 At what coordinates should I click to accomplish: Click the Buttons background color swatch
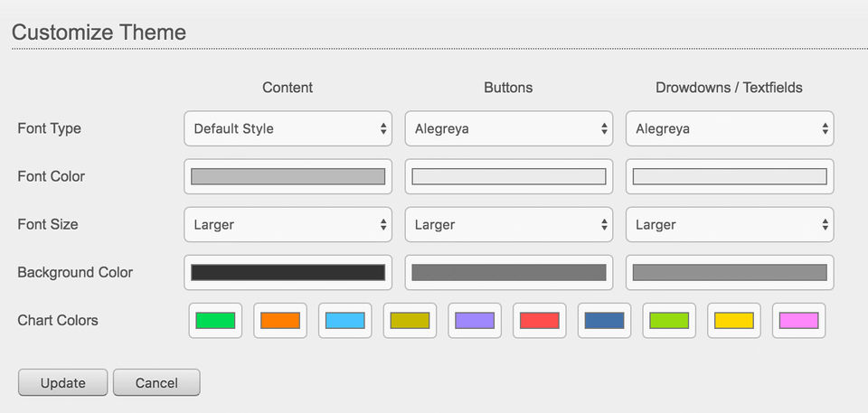point(508,272)
